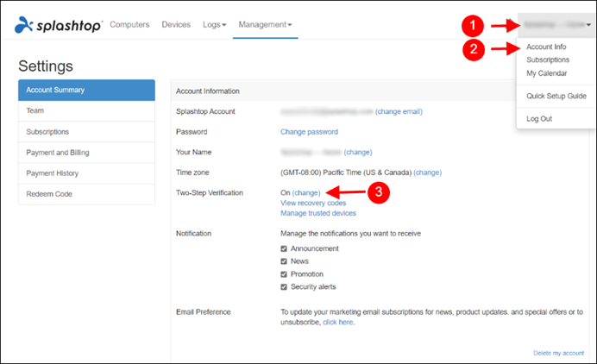This screenshot has height=364, width=597.
Task: Click the 'click here' unsubscribe link
Action: pyautogui.click(x=337, y=322)
